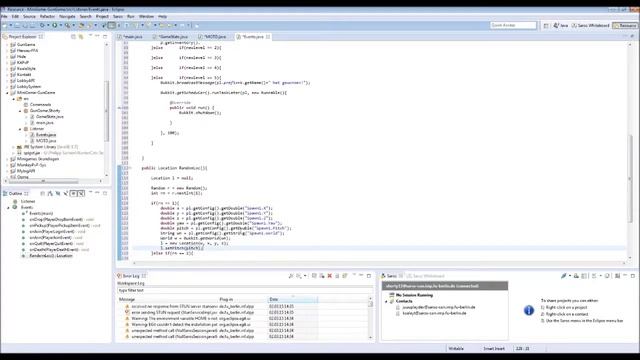Click the Clear Log Viewer icon
Viewport: 640px width, 360px height.
(x=322, y=276)
